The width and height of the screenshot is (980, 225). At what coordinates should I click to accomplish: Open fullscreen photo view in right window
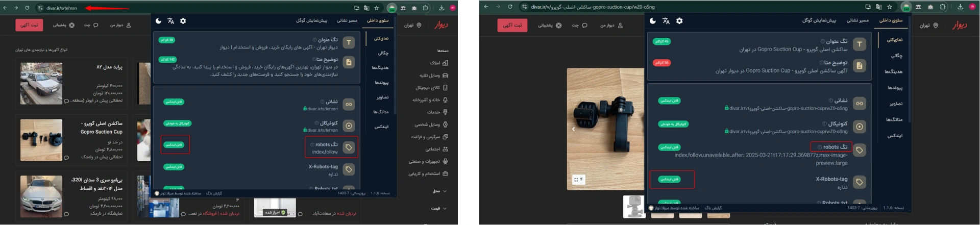tap(578, 180)
